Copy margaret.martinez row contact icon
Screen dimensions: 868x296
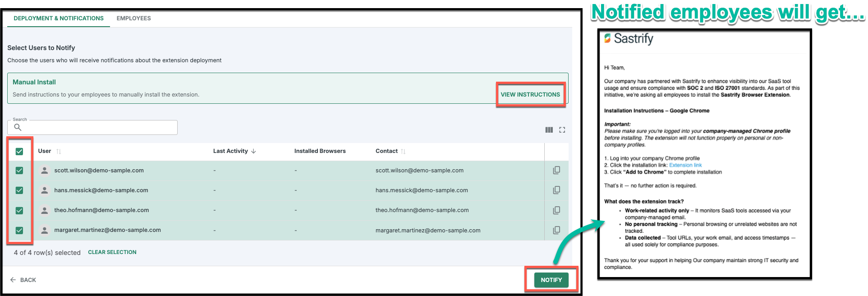coord(556,230)
